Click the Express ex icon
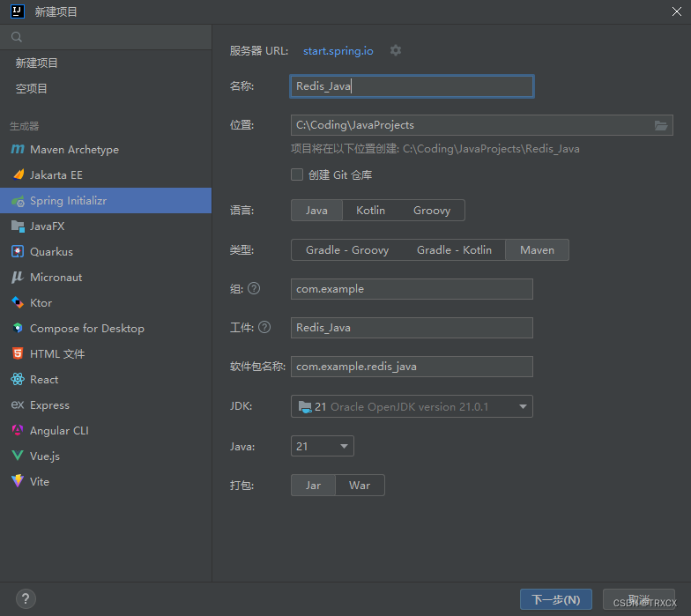691x616 pixels. click(x=18, y=404)
